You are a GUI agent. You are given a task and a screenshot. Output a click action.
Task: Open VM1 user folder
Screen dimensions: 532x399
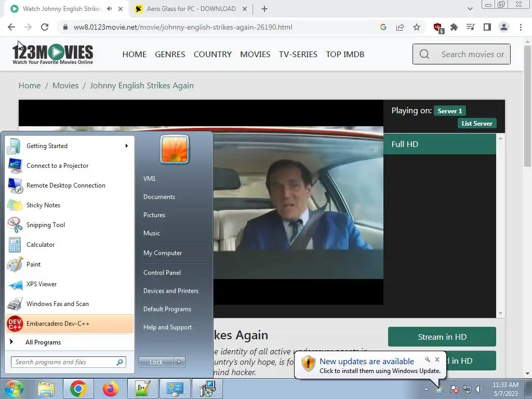click(x=149, y=179)
